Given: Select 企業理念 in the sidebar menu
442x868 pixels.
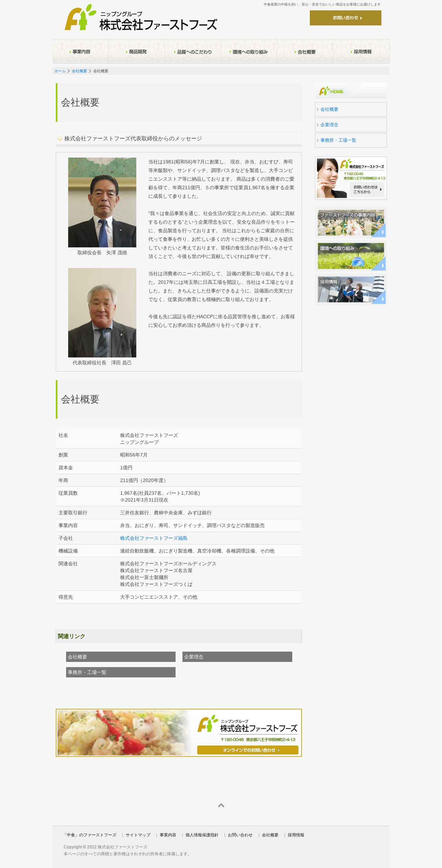Looking at the screenshot, I should (x=351, y=125).
